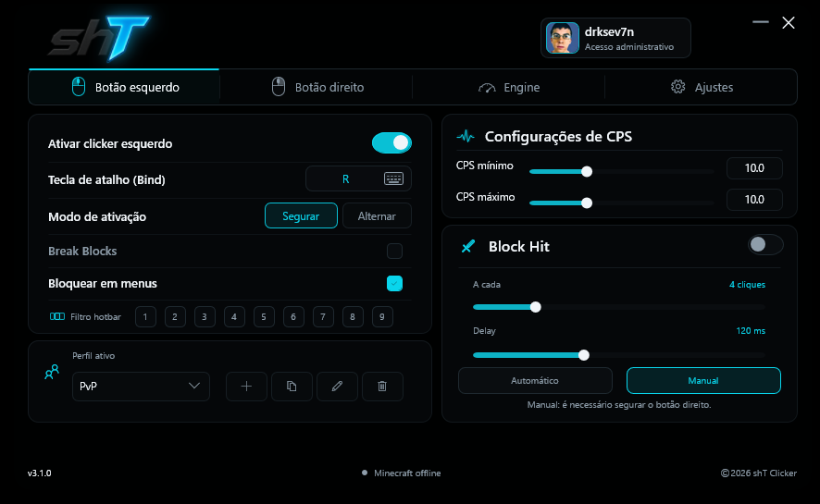Toggle hotbar slot 8 filter
Viewport: 820px width, 504px height.
pyautogui.click(x=353, y=316)
